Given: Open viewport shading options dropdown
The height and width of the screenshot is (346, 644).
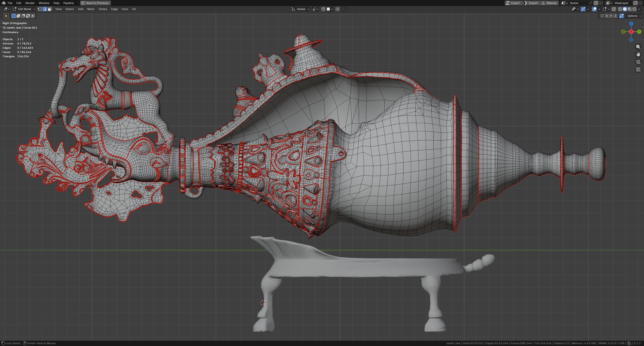Looking at the screenshot, I should 639,9.
